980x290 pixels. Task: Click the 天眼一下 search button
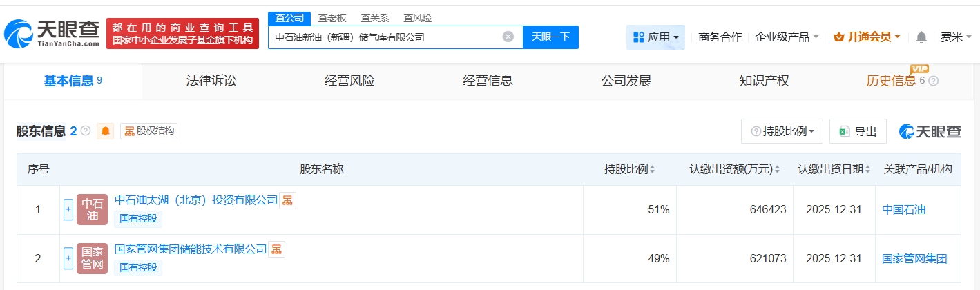click(550, 37)
